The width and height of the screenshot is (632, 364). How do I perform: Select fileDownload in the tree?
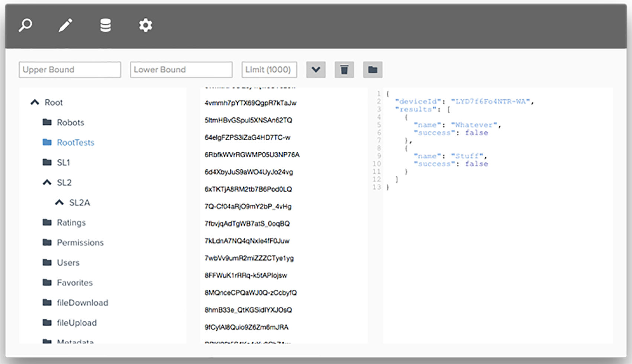point(83,303)
